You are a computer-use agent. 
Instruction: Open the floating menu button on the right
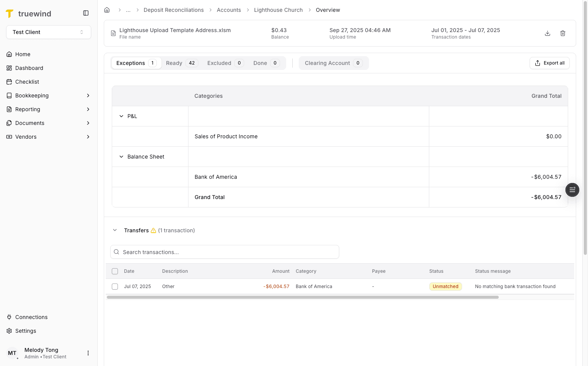click(x=572, y=189)
